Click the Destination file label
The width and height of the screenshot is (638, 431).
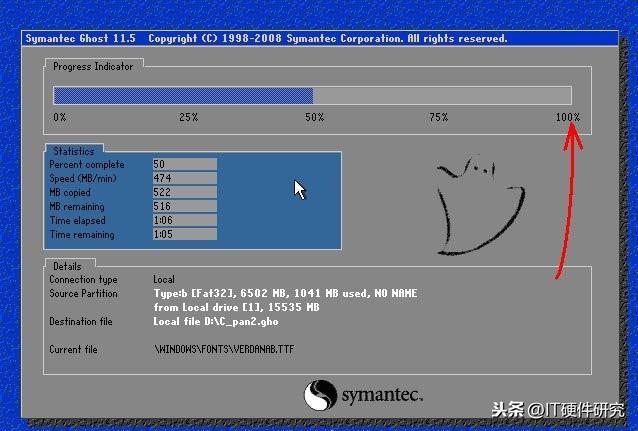(81, 322)
